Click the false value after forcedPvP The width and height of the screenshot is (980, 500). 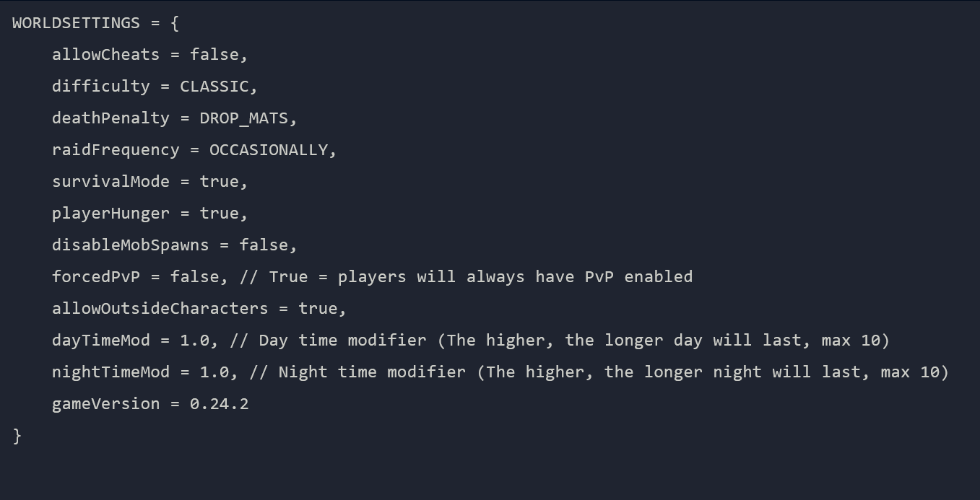(x=194, y=277)
